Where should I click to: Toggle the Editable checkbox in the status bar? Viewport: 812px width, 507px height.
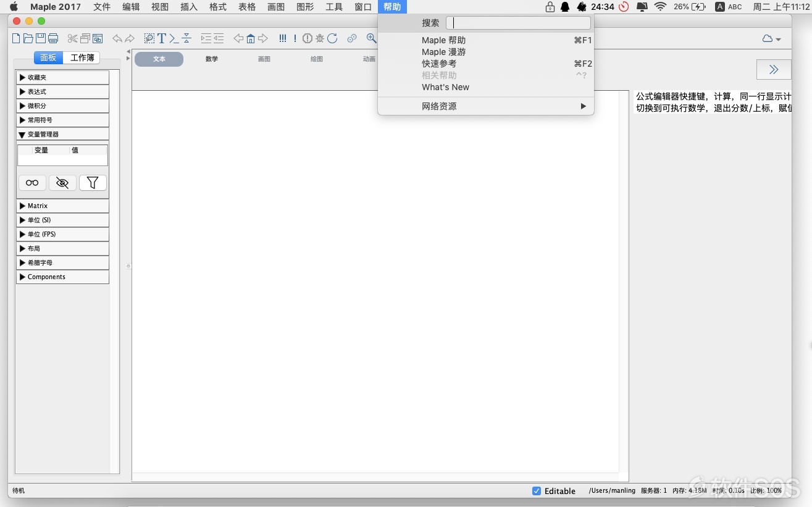[x=537, y=491]
